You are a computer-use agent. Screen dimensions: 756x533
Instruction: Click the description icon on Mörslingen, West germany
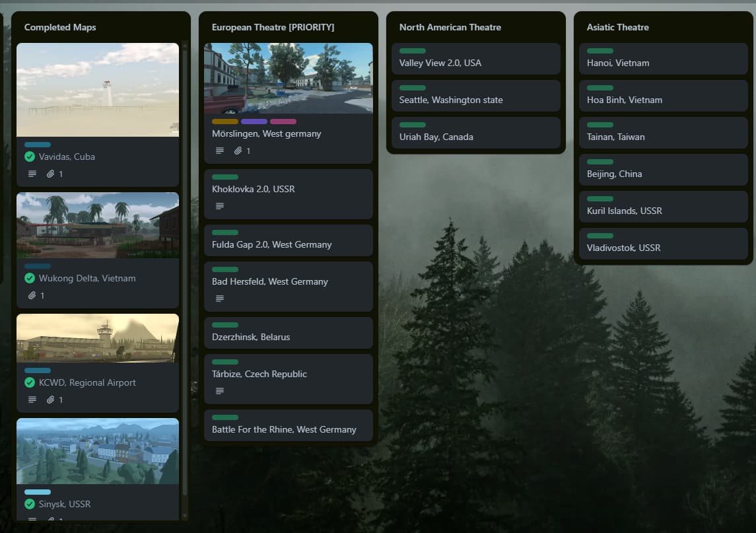pos(220,151)
